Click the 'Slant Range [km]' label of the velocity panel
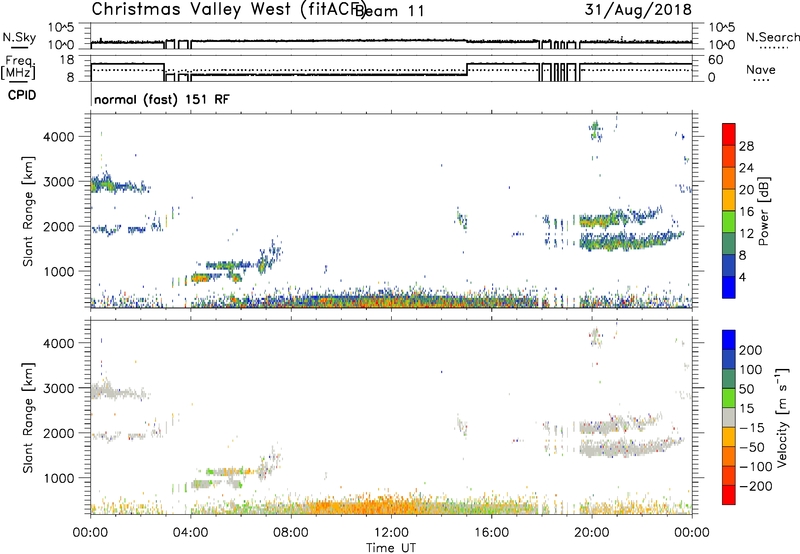This screenshot has height=554, width=800. click(x=28, y=417)
